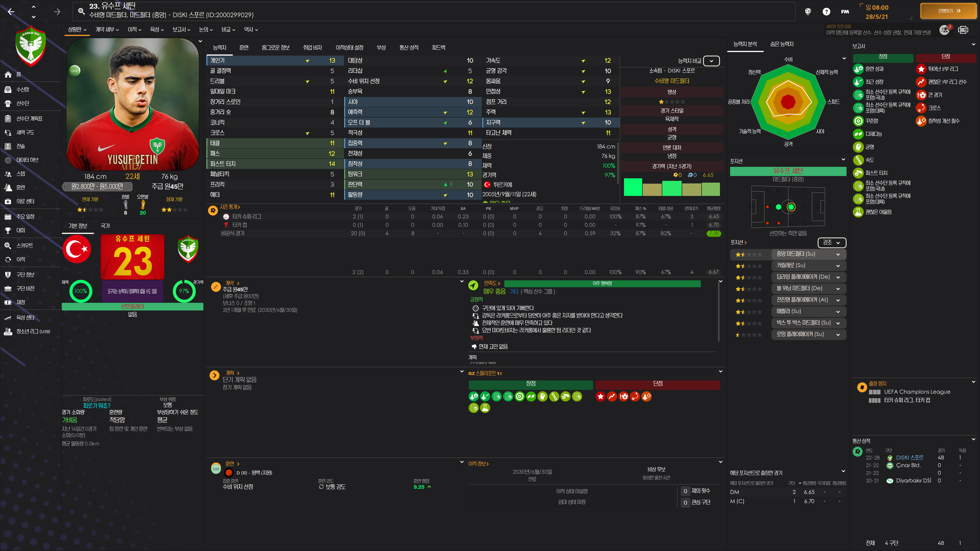This screenshot has height=551, width=980.
Task: Switch to the 숨은 능력치 tab
Action: coord(782,44)
